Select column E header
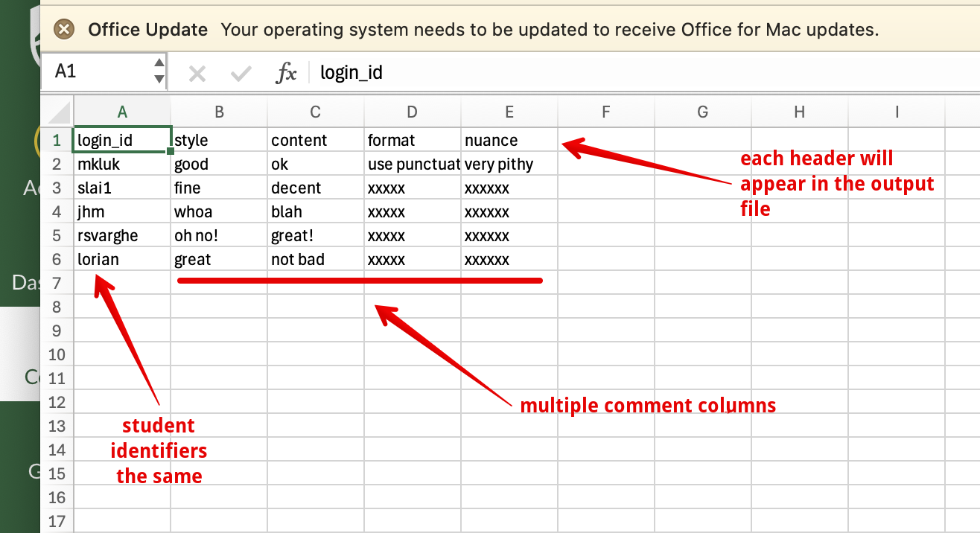Viewport: 980px width, 533px height. point(509,112)
